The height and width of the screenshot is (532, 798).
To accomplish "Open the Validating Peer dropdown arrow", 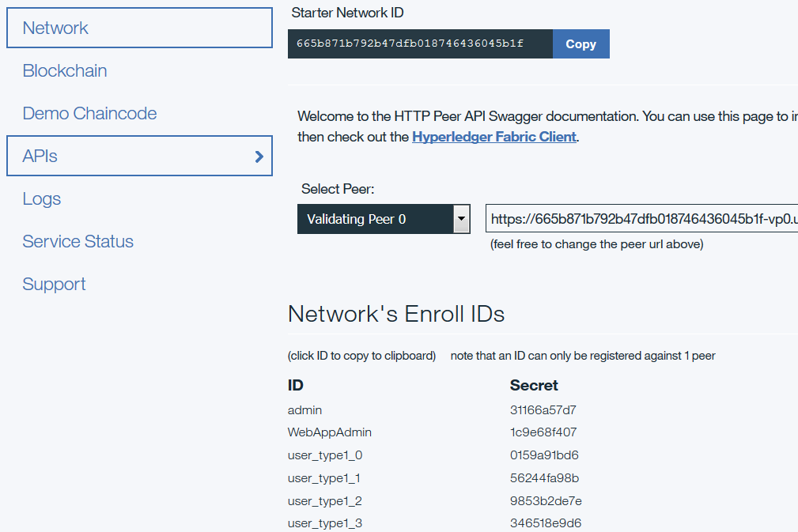I will click(x=460, y=218).
